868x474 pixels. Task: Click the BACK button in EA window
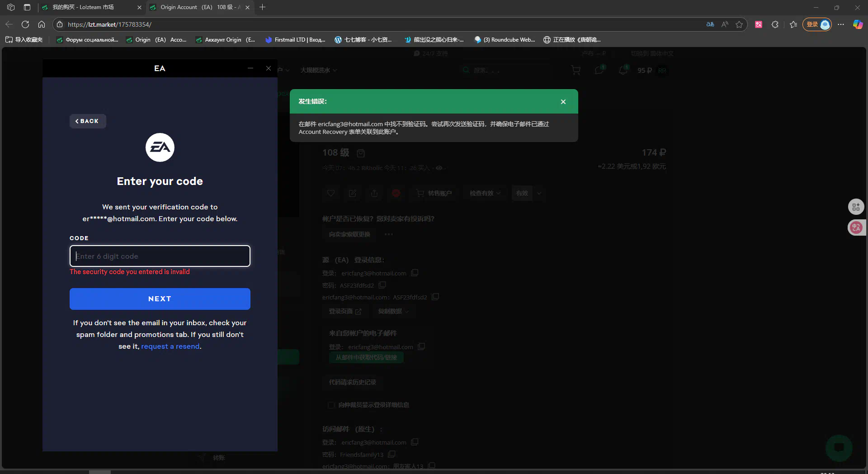click(88, 121)
